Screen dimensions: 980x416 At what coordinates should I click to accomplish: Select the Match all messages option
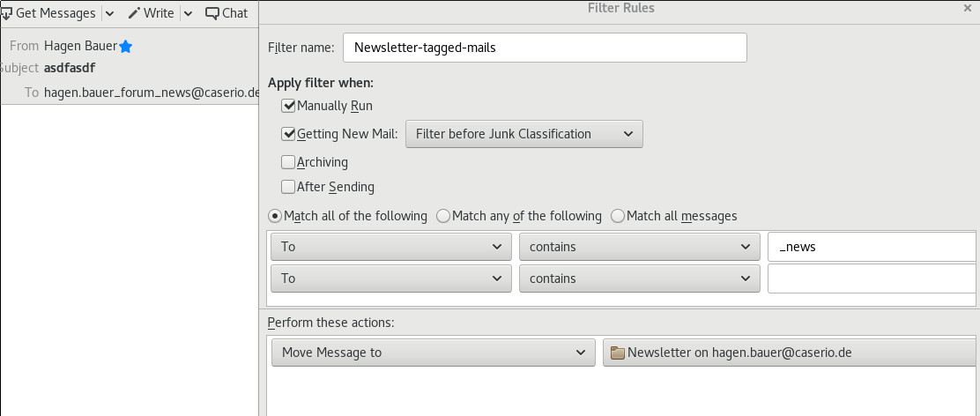point(618,216)
